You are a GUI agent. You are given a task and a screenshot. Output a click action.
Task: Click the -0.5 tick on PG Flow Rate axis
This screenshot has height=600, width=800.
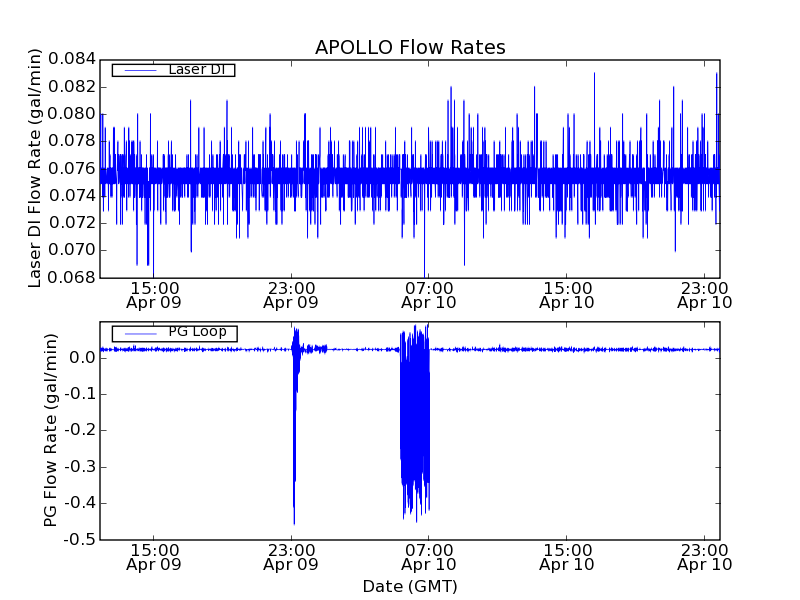[x=80, y=539]
